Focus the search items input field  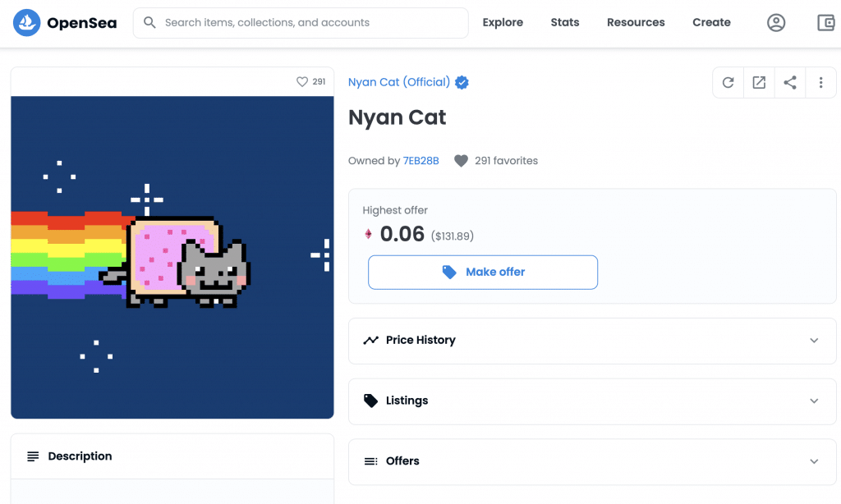pos(312,23)
